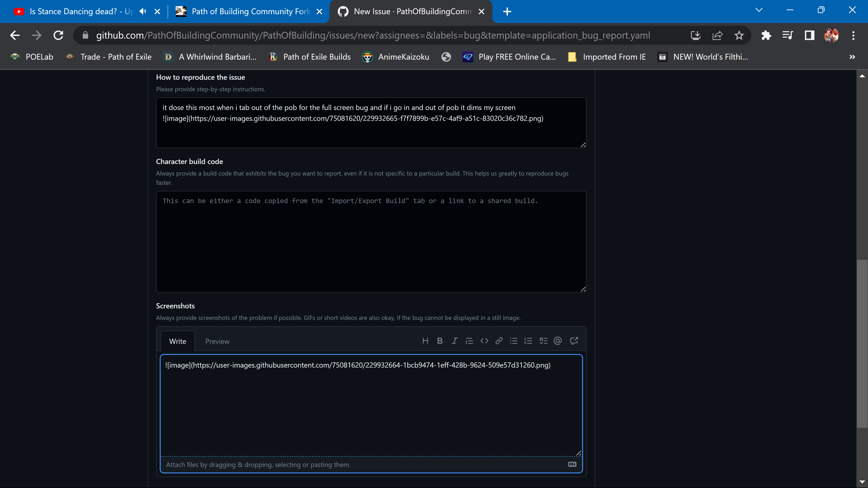Viewport: 868px width, 488px height.
Task: Insert a quote block
Action: point(469,341)
